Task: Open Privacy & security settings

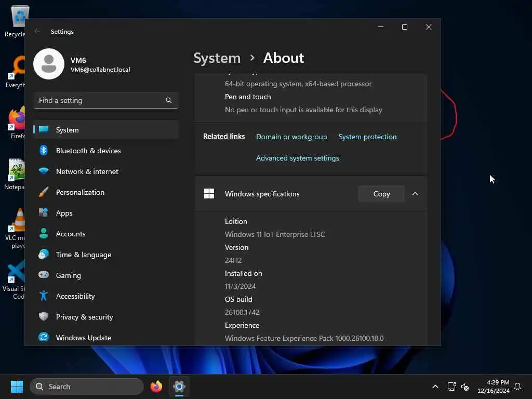Action: coord(106,316)
